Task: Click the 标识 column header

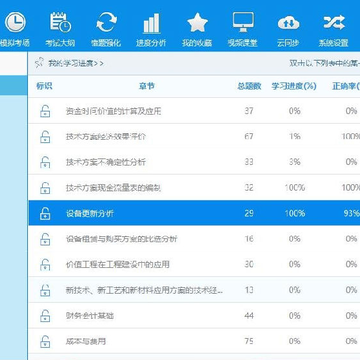Action: click(x=44, y=86)
